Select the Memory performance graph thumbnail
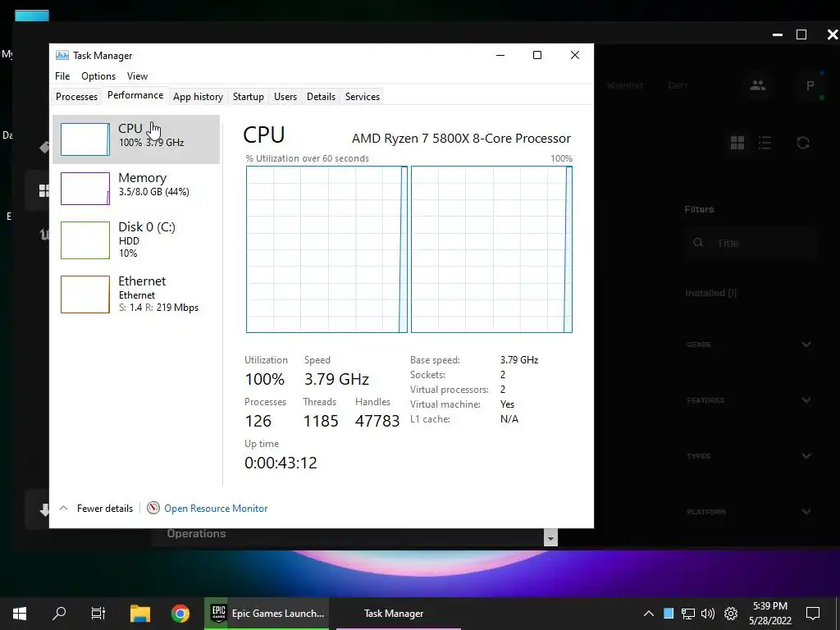 [85, 189]
